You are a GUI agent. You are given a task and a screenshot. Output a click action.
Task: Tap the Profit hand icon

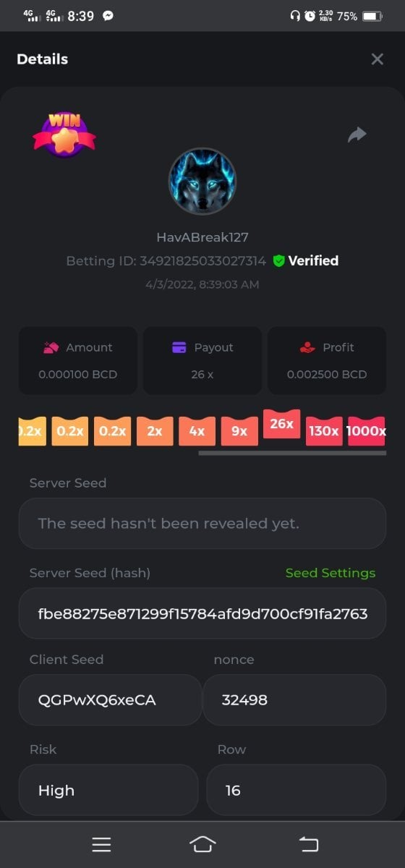click(307, 347)
